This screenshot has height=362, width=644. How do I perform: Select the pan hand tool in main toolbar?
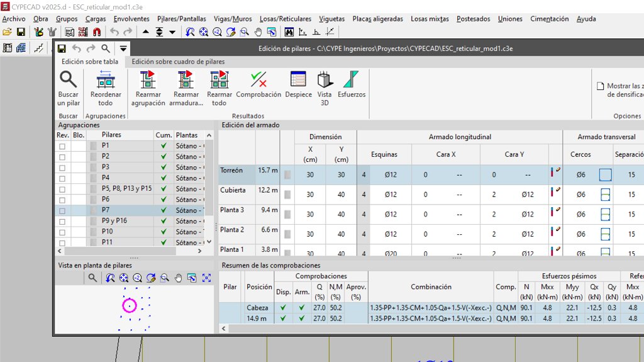[x=258, y=32]
